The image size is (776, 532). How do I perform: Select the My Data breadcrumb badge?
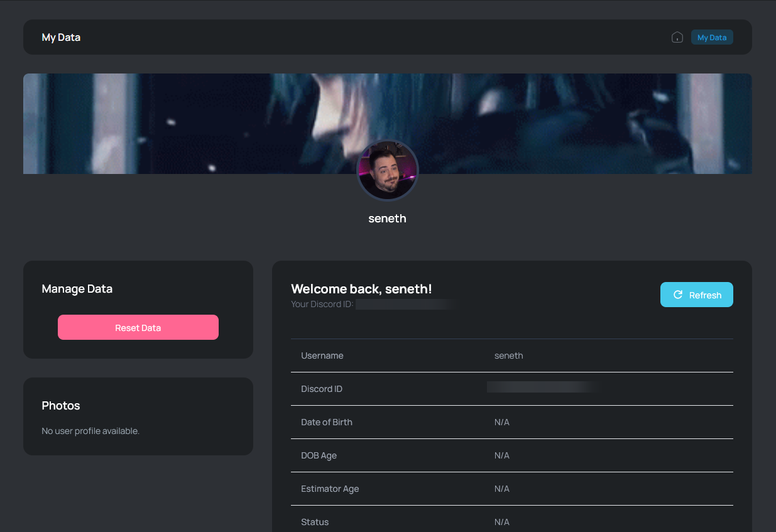711,38
